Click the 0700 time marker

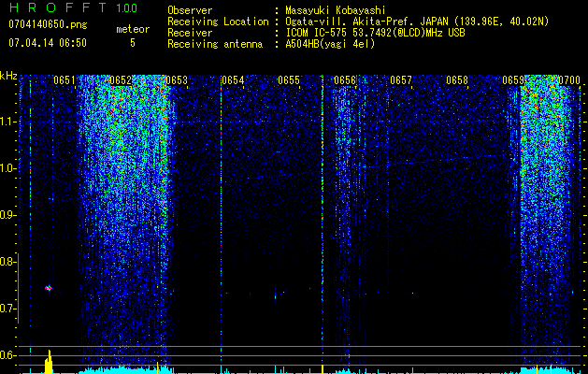click(569, 80)
